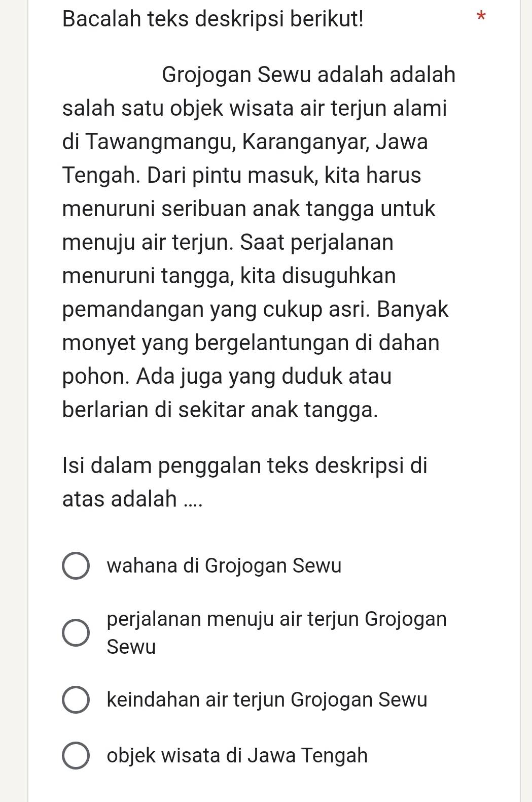Select the "wahana di Grojogan Sewu" radio circle
The width and height of the screenshot is (532, 802).
coord(76,565)
